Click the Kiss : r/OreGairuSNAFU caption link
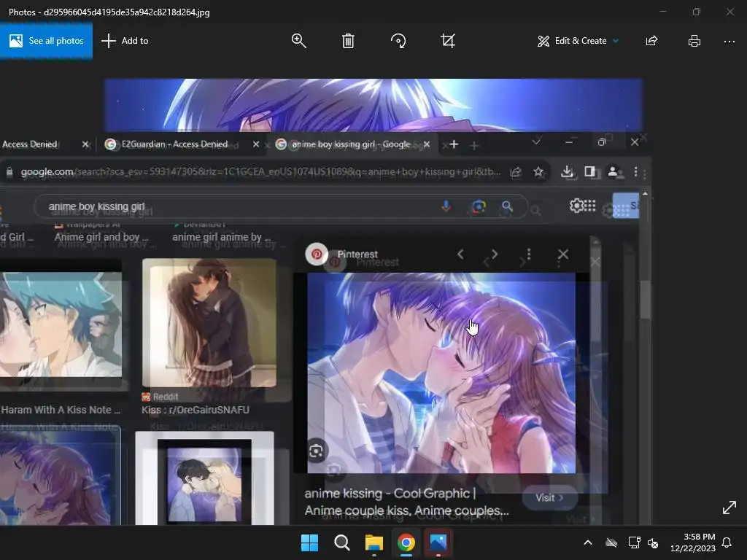 pyautogui.click(x=196, y=410)
